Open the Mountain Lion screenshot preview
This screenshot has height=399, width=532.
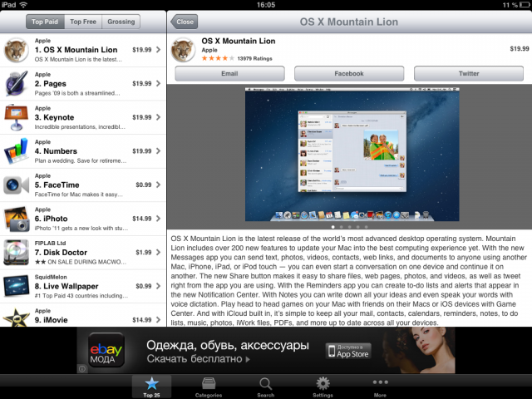(352, 155)
